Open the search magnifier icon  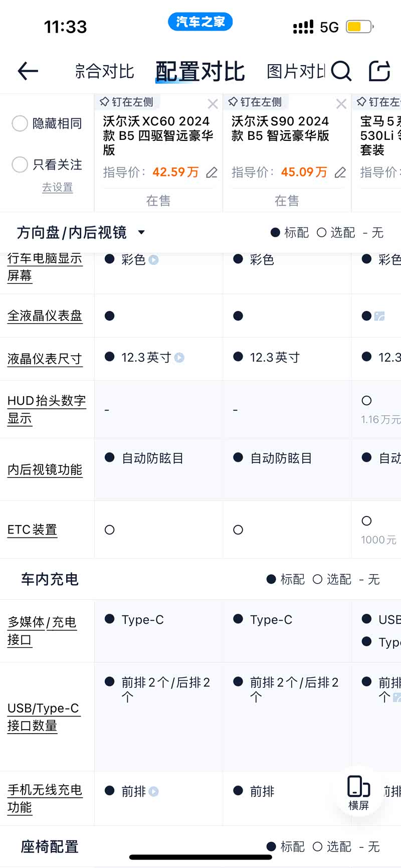[x=341, y=71]
